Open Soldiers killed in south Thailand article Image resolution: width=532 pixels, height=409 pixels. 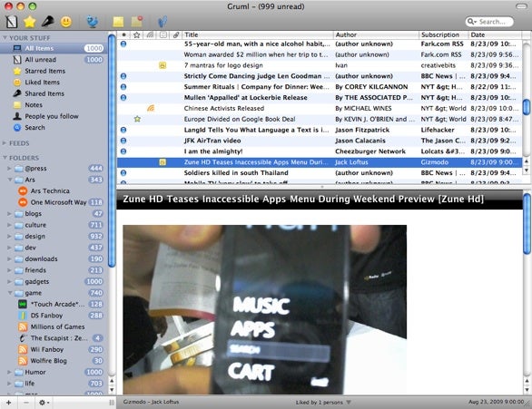tap(320, 173)
